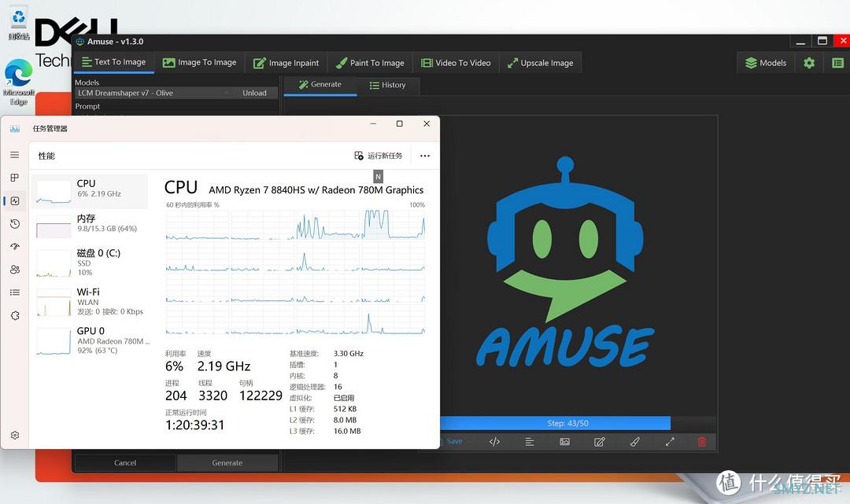
Task: Click the expand arrows icon below the Amuse preview
Action: [x=670, y=442]
